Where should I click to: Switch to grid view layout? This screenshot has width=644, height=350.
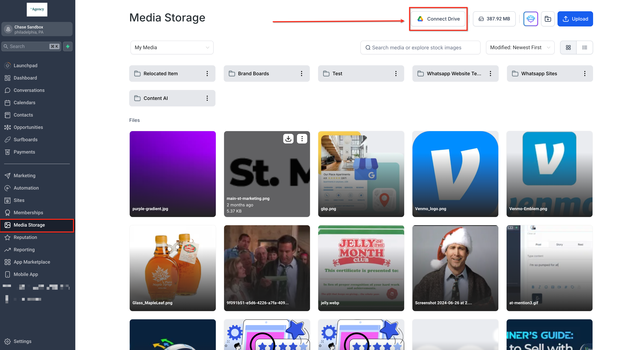point(568,47)
